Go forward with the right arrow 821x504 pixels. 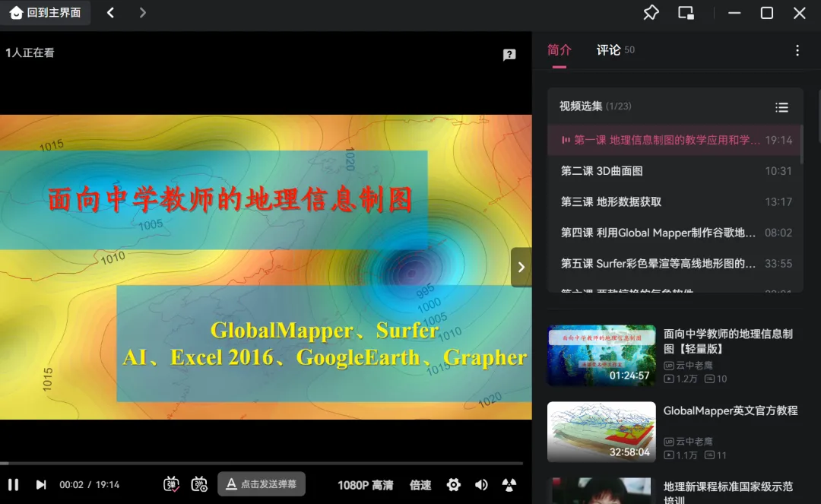(142, 13)
